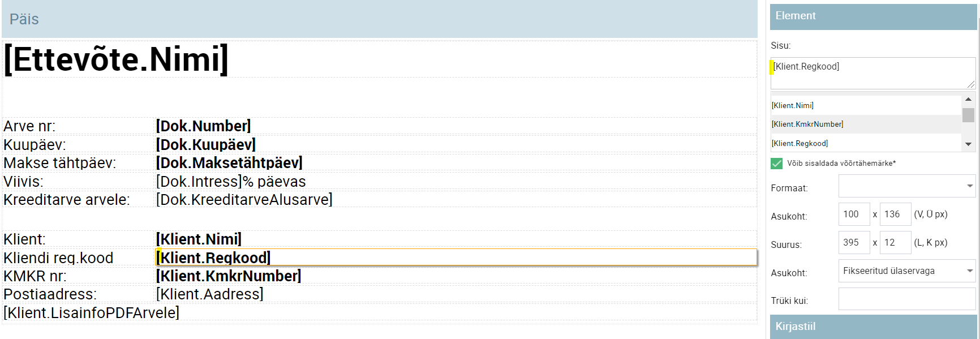The height and width of the screenshot is (339, 980).
Task: Click the scroll down arrow in placeholder list
Action: (968, 144)
